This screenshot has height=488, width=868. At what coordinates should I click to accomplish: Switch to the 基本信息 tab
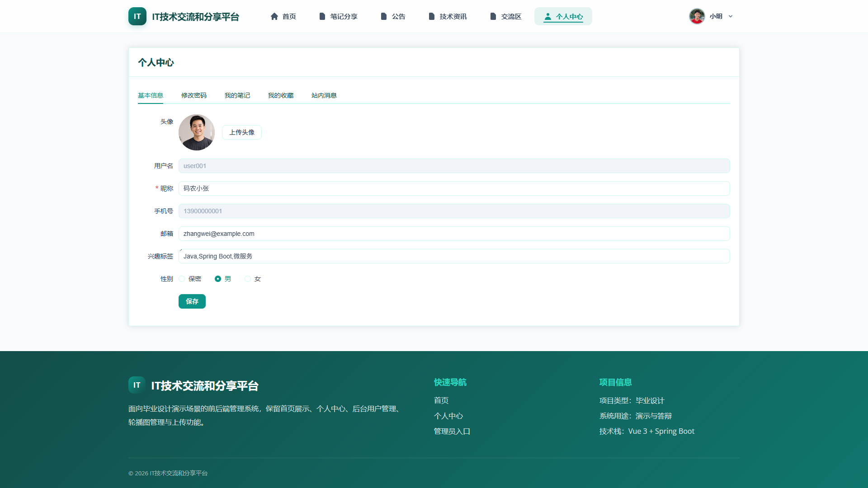[x=151, y=95]
